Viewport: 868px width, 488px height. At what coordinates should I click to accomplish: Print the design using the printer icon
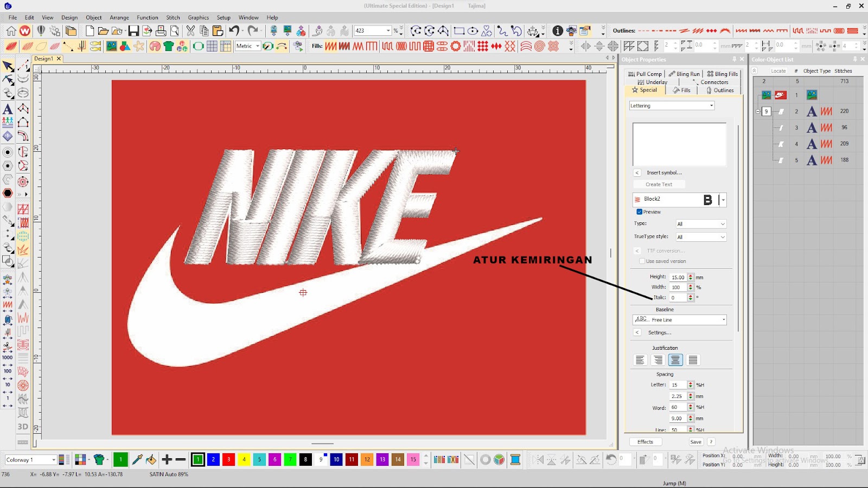pyautogui.click(x=161, y=31)
